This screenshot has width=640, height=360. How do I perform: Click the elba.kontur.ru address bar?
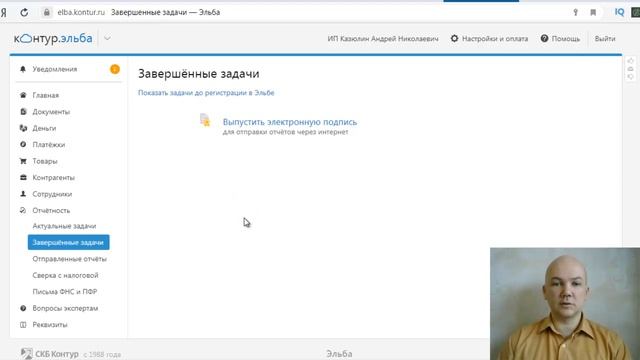[81, 12]
